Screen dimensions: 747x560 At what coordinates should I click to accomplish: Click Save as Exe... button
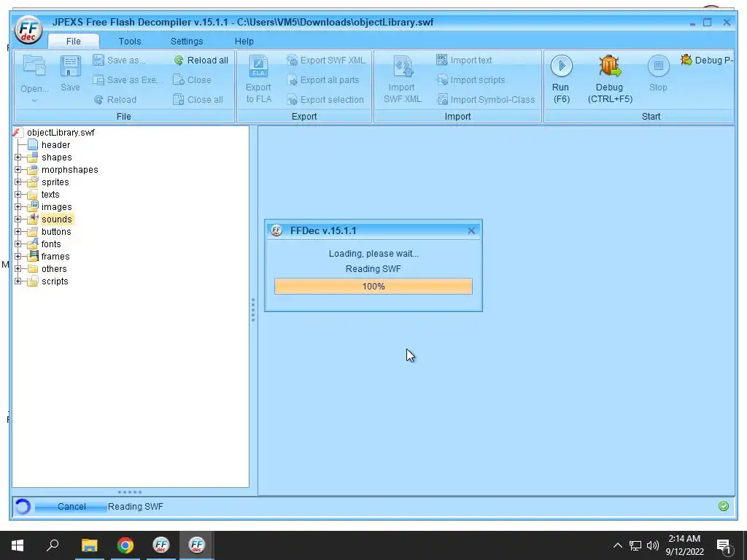tap(127, 80)
